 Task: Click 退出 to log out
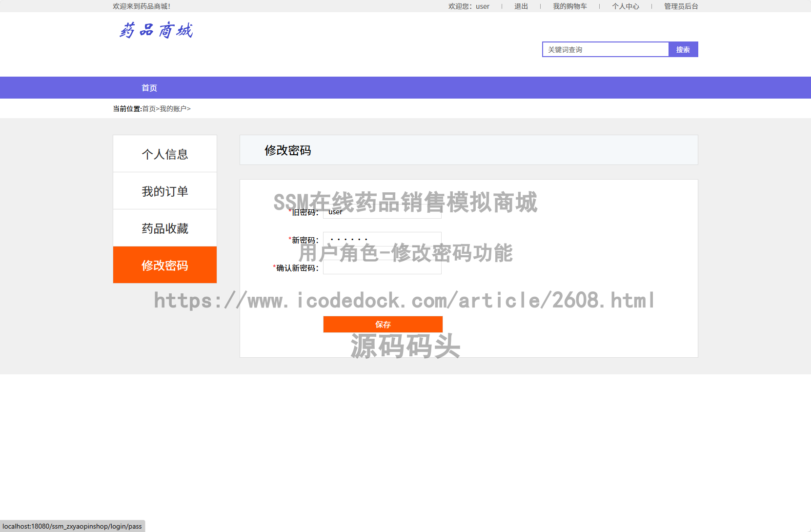click(521, 6)
